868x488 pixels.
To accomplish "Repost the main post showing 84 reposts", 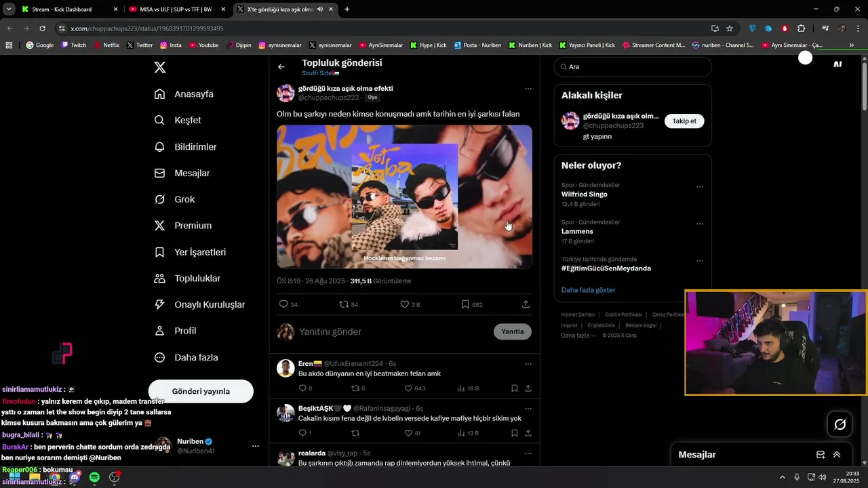I will coord(349,304).
